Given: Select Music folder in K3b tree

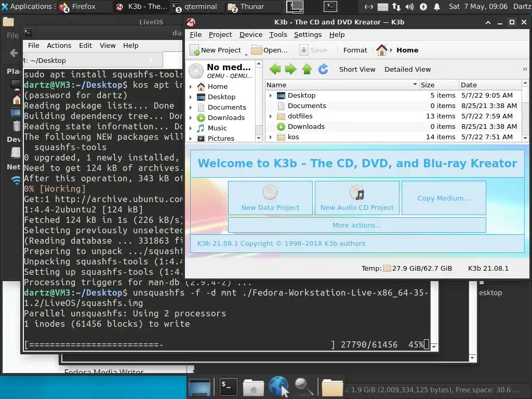Looking at the screenshot, I should click(x=217, y=128).
